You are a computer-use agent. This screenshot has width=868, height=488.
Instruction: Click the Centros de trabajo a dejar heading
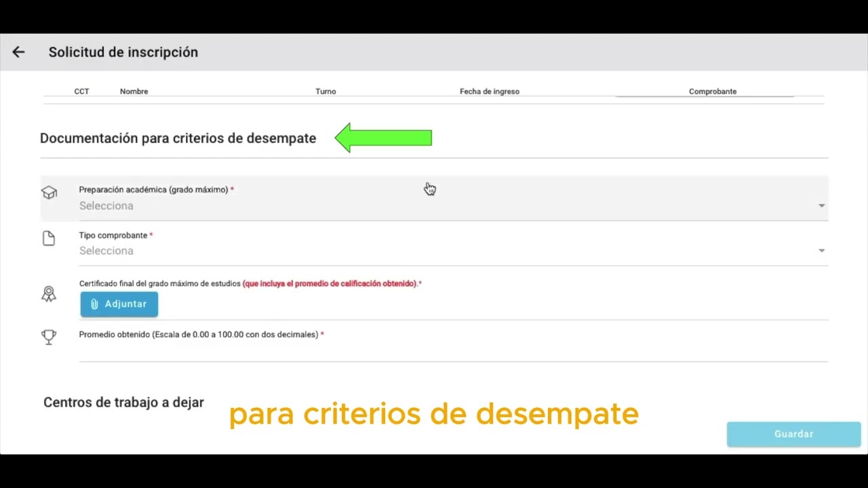point(123,403)
